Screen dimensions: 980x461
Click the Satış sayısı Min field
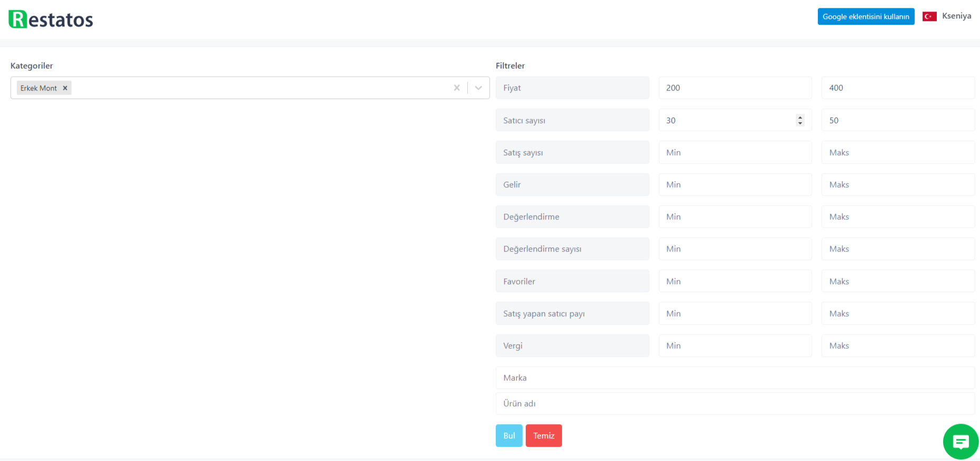point(735,153)
